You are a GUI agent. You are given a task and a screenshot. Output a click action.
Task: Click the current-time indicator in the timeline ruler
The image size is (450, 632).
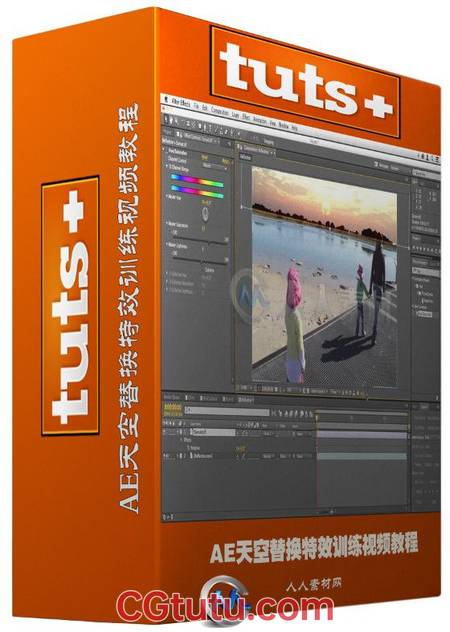(x=317, y=417)
